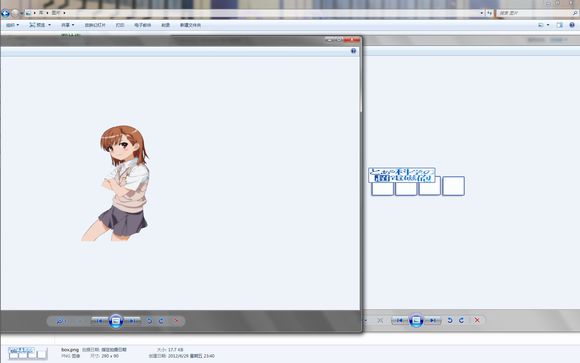The width and height of the screenshot is (580, 363).
Task: Click the library icon in the address bar
Action: 28,13
